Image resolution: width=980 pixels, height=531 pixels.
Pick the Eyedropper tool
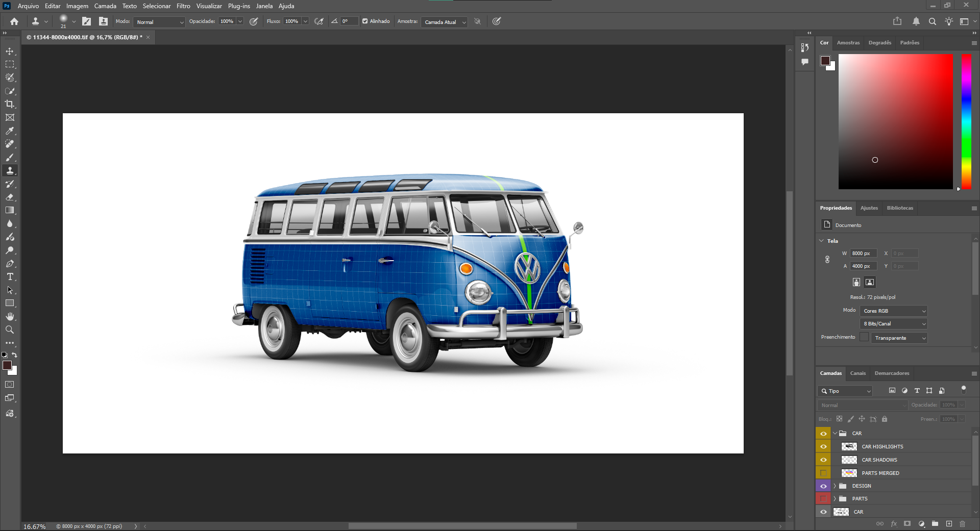pos(10,131)
